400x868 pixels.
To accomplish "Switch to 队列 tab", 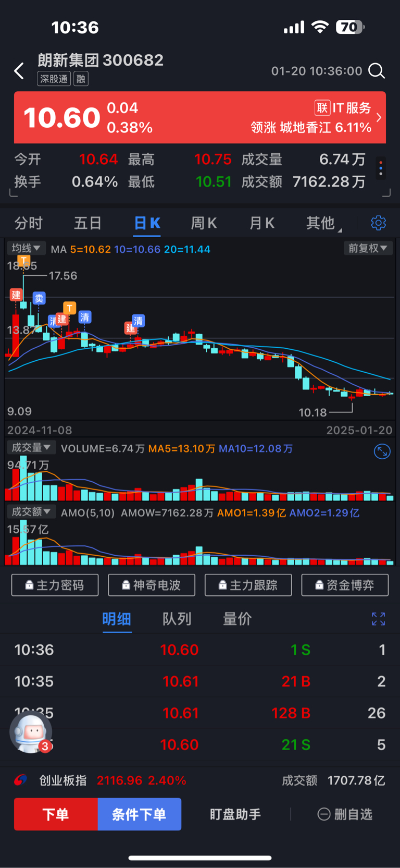I will [x=177, y=619].
